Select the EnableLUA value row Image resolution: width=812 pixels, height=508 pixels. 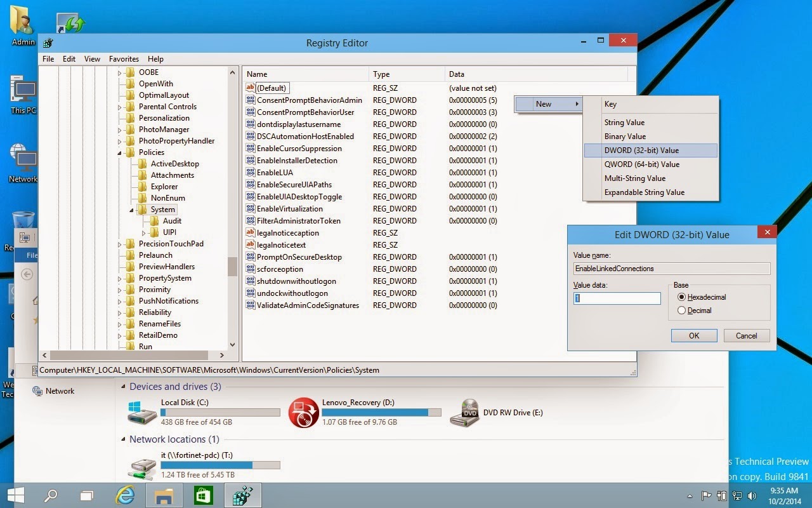pyautogui.click(x=275, y=173)
